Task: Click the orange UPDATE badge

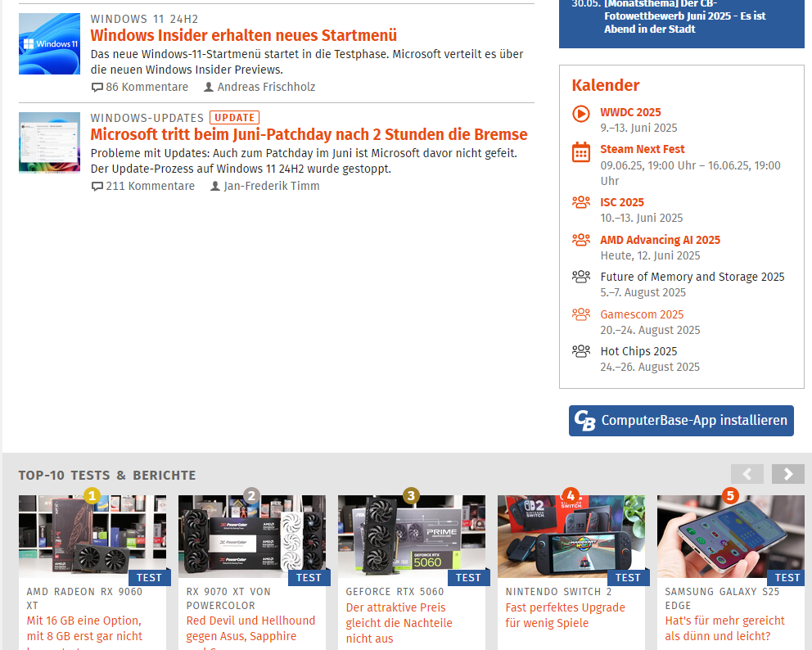Action: (235, 118)
